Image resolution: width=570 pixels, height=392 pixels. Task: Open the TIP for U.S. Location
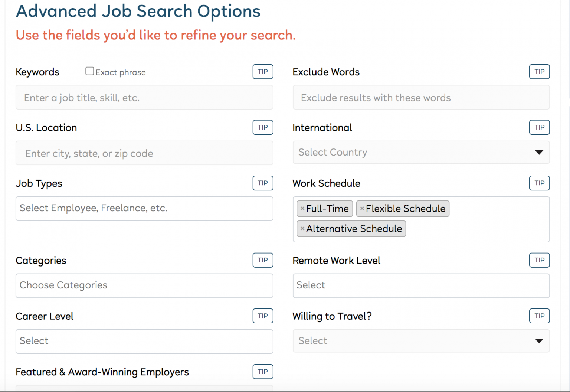coord(263,127)
